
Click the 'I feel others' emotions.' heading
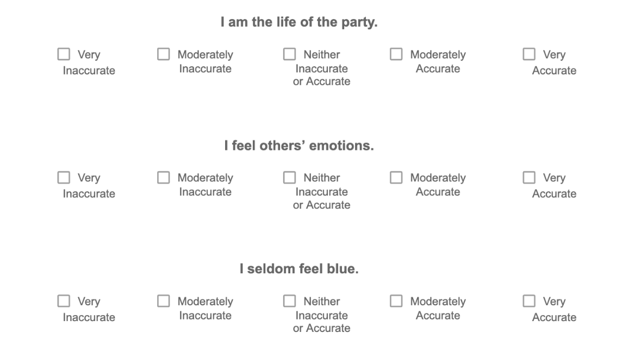pyautogui.click(x=299, y=146)
